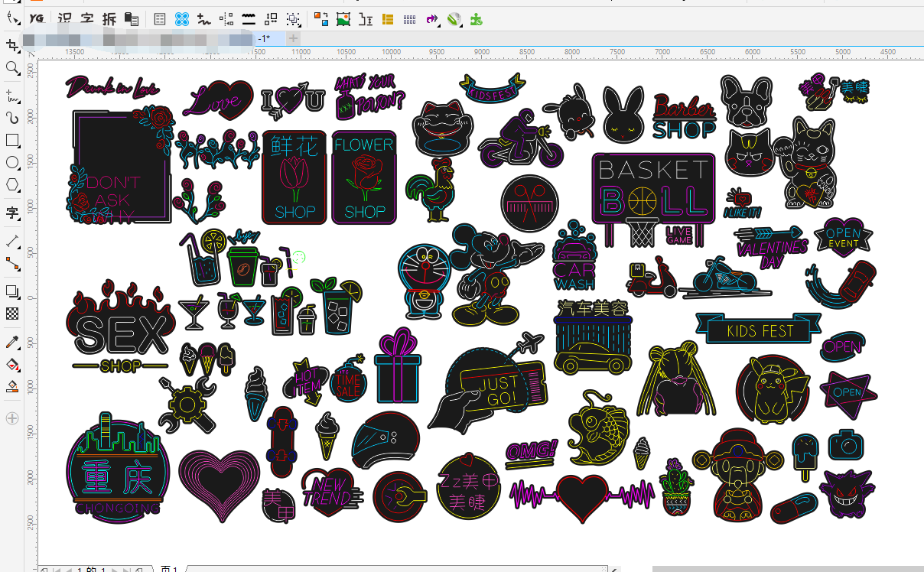Select the Interactive Fill bucket tool
This screenshot has width=924, height=572.
11,364
